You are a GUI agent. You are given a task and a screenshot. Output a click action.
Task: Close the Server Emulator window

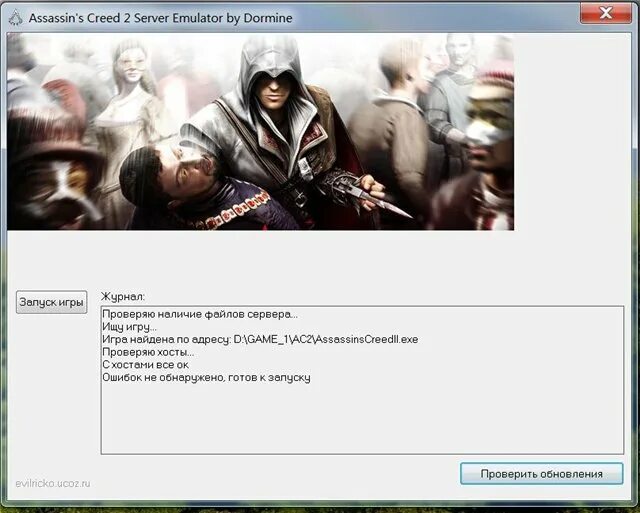click(606, 13)
